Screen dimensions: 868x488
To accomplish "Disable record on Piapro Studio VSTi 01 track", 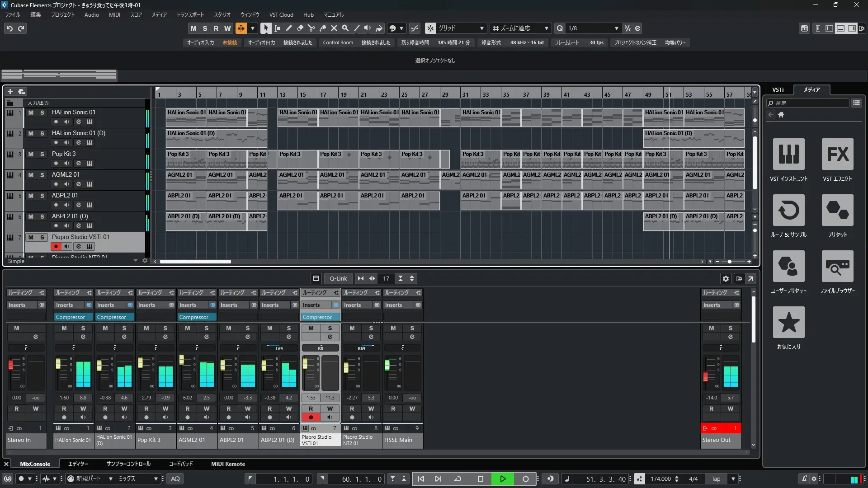I will (x=56, y=246).
